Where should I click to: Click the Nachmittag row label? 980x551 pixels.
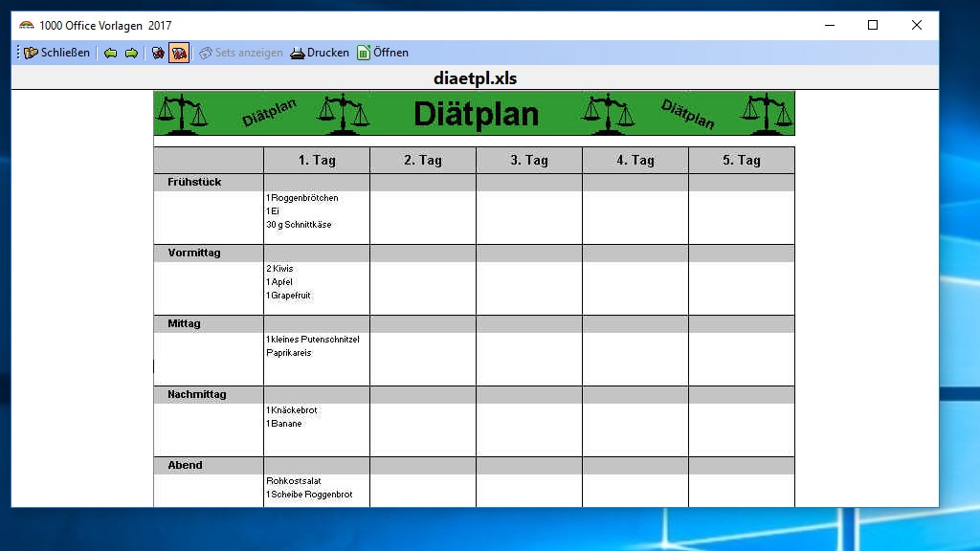[x=197, y=394]
